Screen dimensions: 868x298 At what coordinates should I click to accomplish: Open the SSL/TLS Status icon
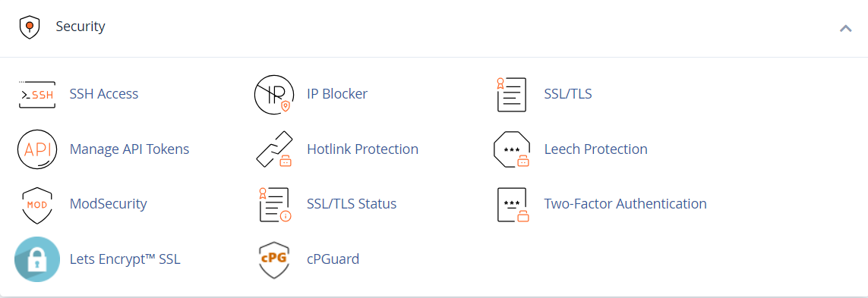point(275,205)
